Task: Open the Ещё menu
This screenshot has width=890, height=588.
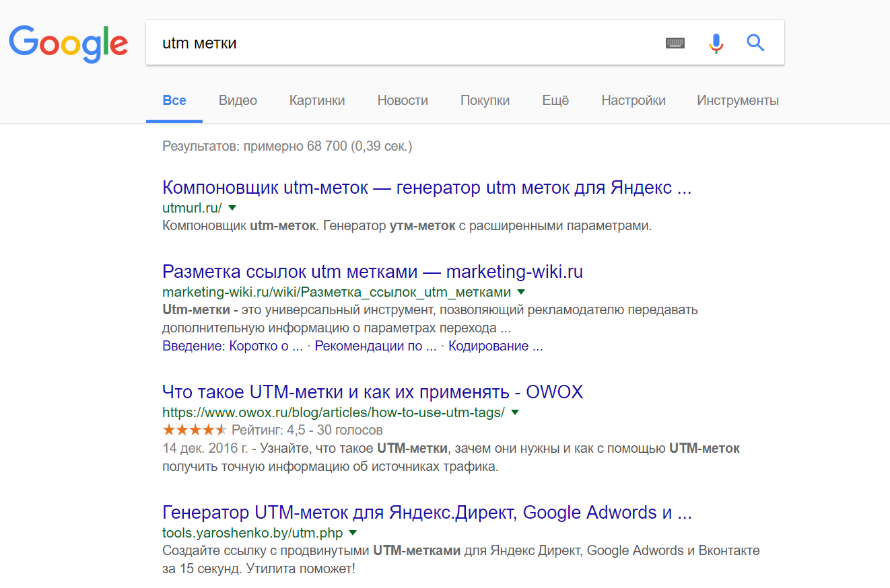Action: 555,100
